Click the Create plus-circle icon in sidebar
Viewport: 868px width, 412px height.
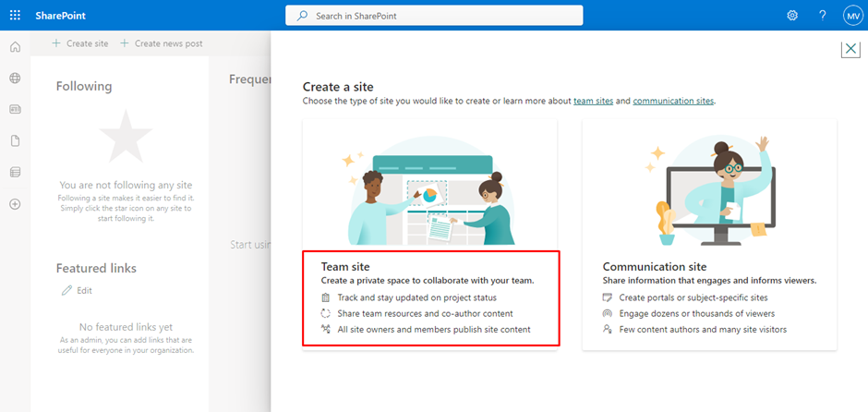[x=15, y=204]
